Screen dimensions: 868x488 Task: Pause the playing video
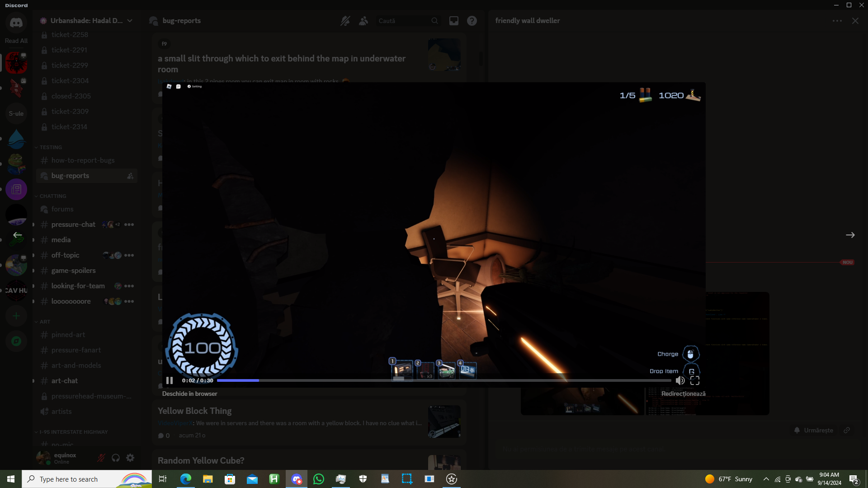pyautogui.click(x=170, y=380)
